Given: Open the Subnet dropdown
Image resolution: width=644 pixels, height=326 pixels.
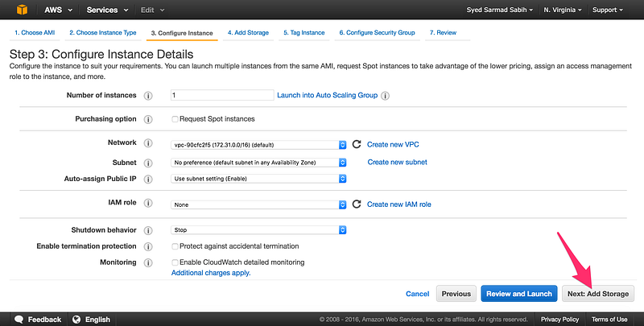Looking at the screenshot, I should click(x=258, y=163).
